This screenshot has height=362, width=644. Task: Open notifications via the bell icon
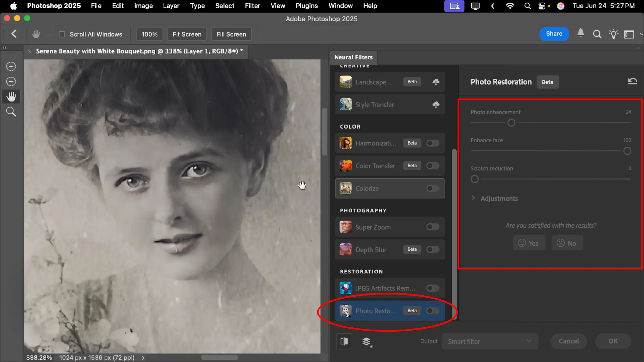point(581,34)
